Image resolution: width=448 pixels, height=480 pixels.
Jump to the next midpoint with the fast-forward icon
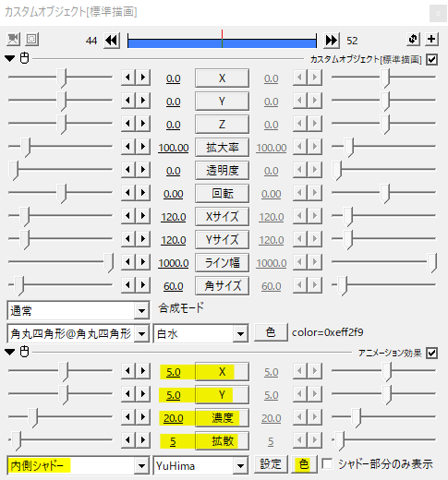(332, 41)
